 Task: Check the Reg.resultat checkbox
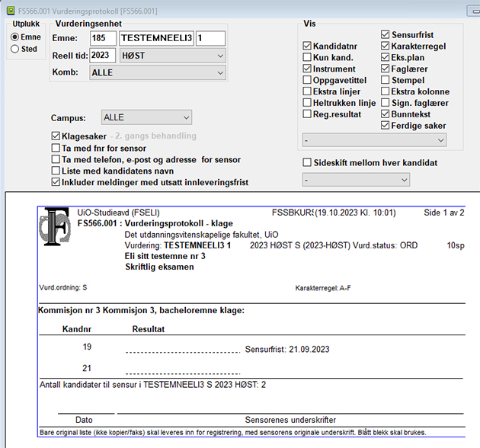pyautogui.click(x=307, y=114)
